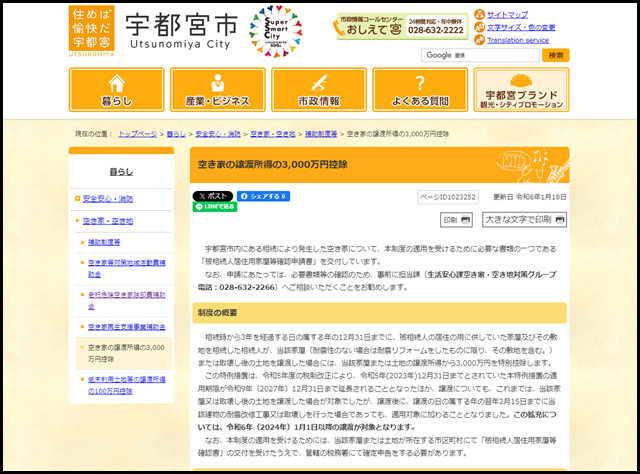Focus the Google search input field
Screen dimensions: 640x474
click(x=480, y=55)
